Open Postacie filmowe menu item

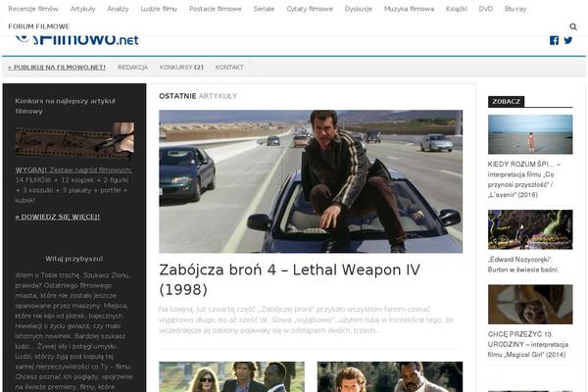tap(216, 9)
